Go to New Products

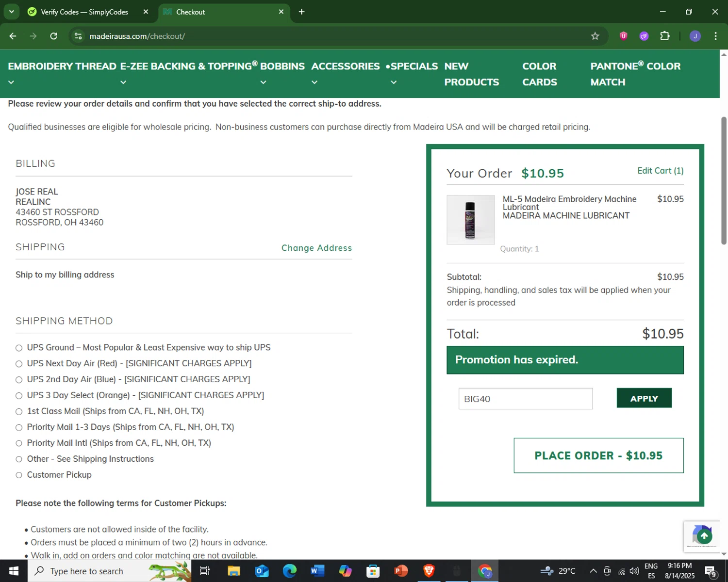pyautogui.click(x=471, y=74)
